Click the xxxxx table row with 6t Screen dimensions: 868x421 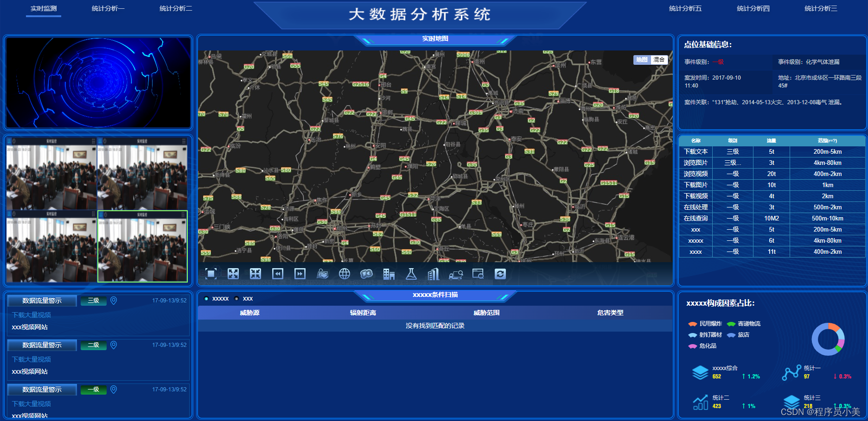click(x=772, y=240)
